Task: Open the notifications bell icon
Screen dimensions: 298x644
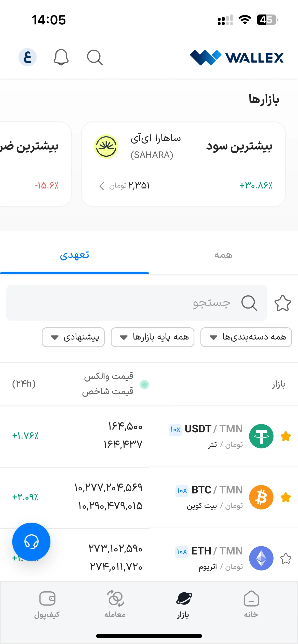Action: tap(61, 57)
